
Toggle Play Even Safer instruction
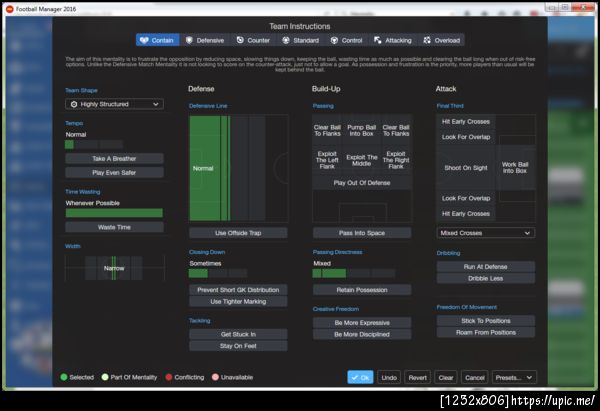114,173
